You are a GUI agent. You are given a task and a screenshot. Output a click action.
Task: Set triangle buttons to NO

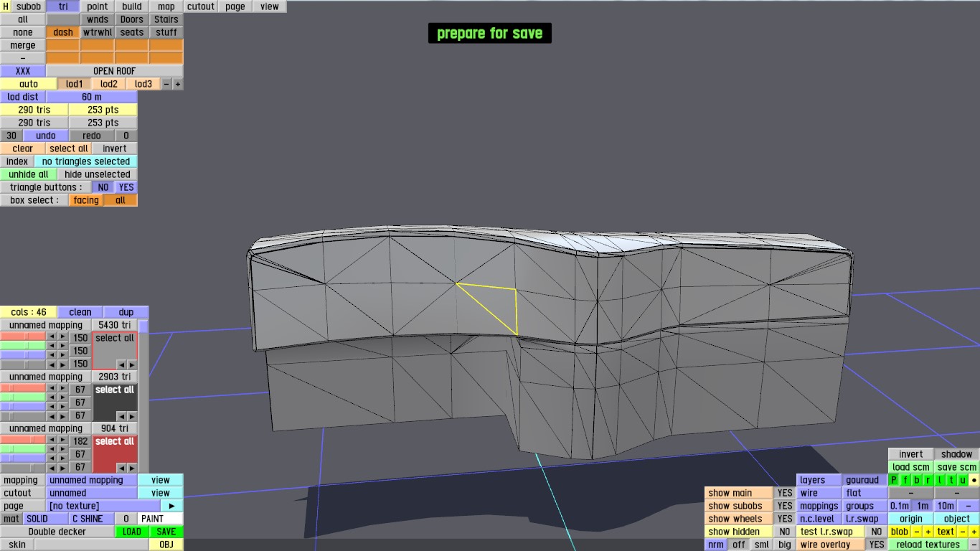coord(103,187)
